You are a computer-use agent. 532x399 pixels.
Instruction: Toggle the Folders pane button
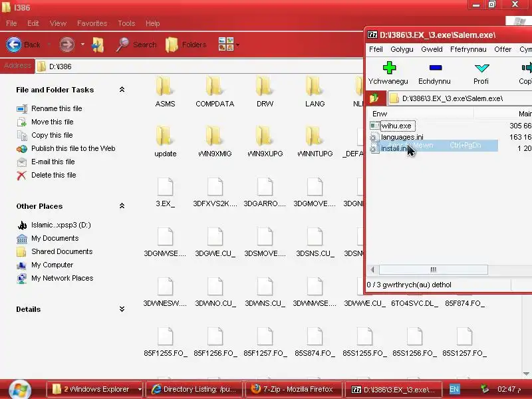[186, 45]
